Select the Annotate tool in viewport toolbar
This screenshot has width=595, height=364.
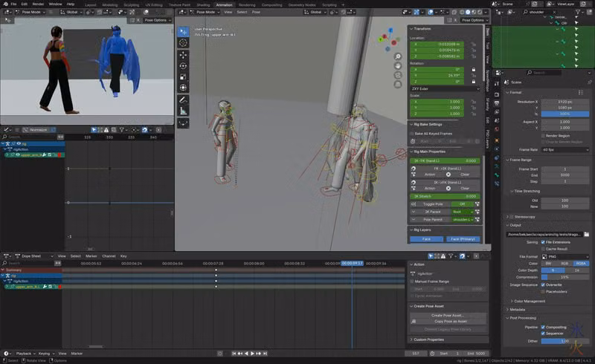(183, 100)
